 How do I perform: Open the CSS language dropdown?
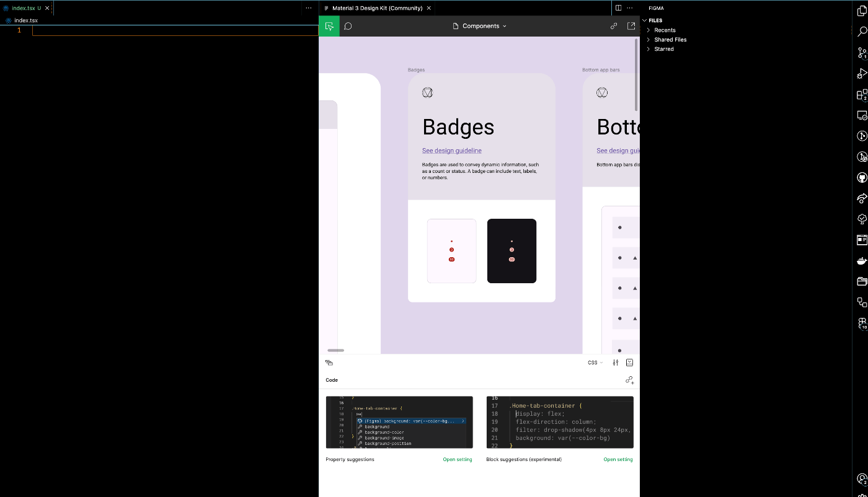click(x=595, y=363)
